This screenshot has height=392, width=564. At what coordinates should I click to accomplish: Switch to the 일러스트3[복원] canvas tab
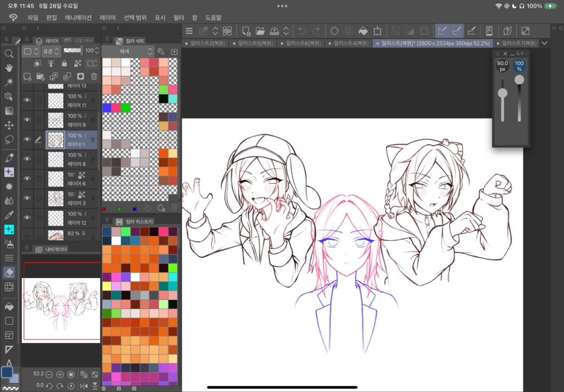coord(205,43)
